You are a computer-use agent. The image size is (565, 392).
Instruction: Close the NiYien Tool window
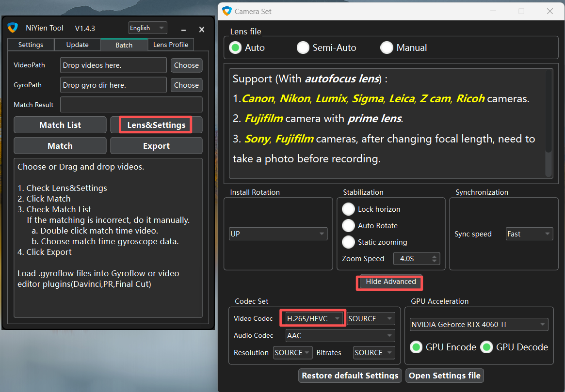click(x=202, y=30)
